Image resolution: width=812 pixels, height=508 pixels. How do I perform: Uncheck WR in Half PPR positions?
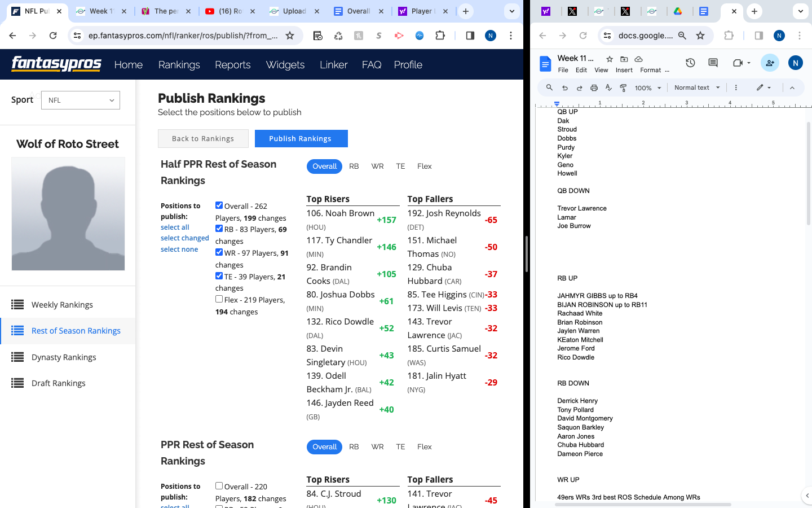click(219, 252)
